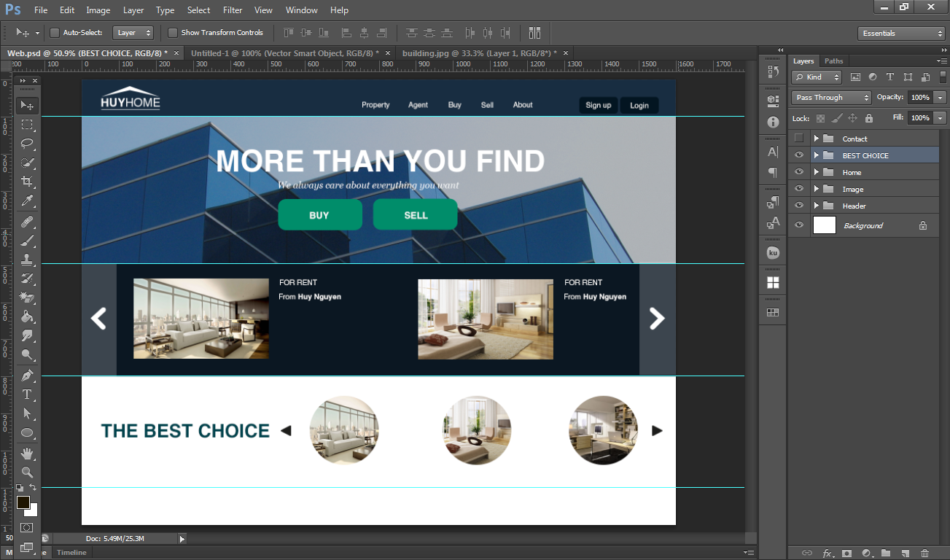Screen dimensions: 950x560
Task: Click the Create new layer button
Action: (904, 553)
